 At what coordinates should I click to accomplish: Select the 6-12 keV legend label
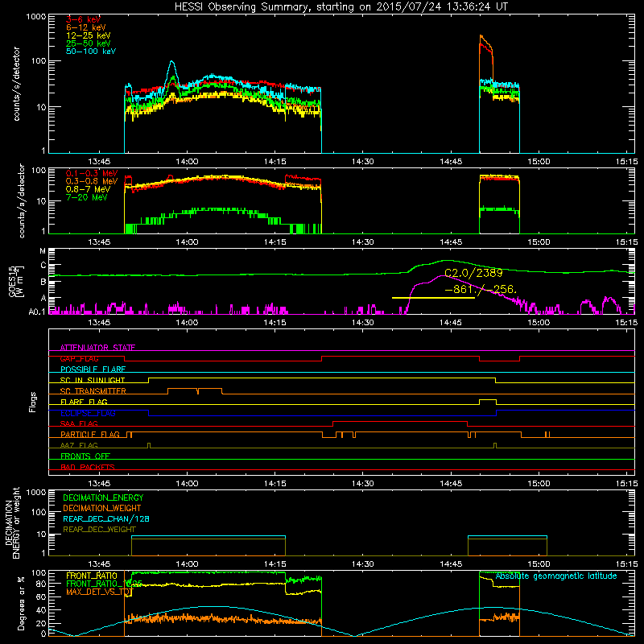pyautogui.click(x=86, y=27)
